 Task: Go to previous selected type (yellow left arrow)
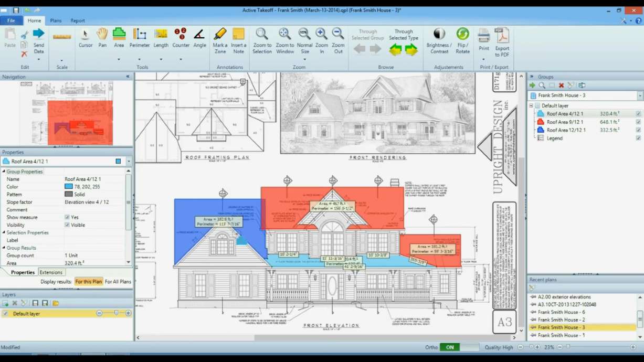(395, 50)
